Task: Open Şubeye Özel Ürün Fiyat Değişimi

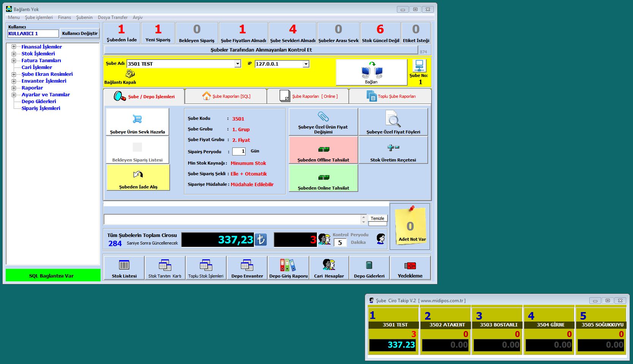Action: point(323,122)
